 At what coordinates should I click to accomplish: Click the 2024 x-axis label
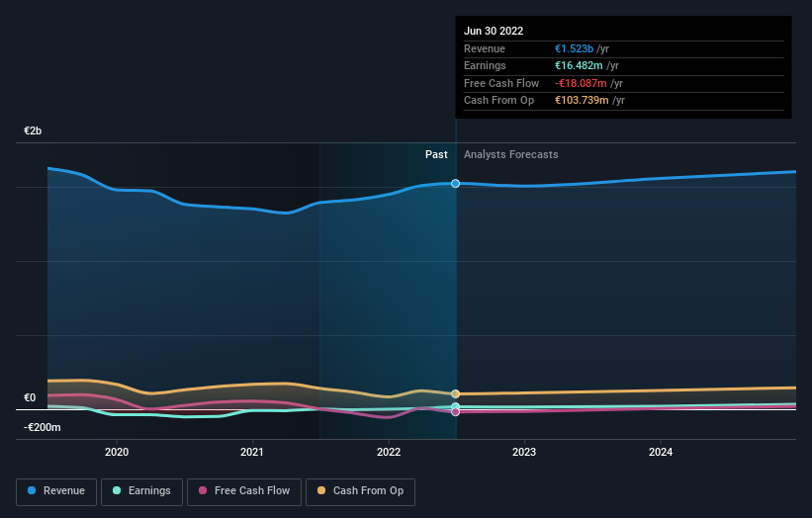[x=661, y=452]
